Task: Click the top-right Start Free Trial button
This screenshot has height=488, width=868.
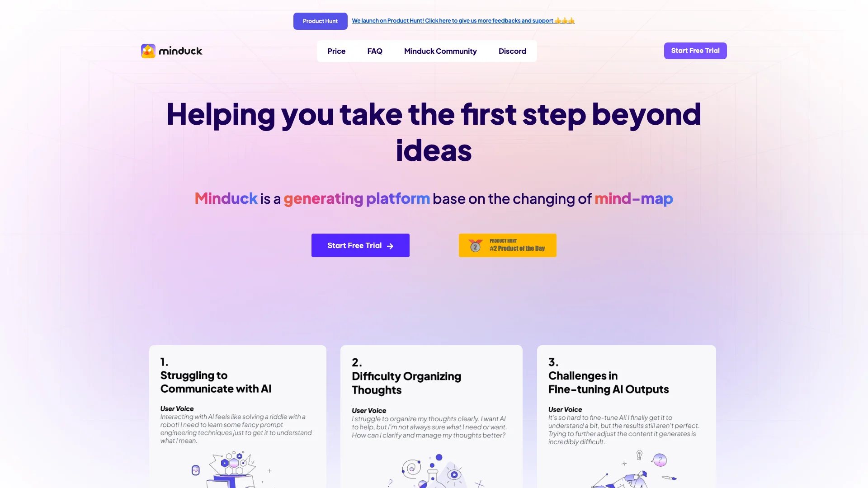Action: pyautogui.click(x=695, y=51)
